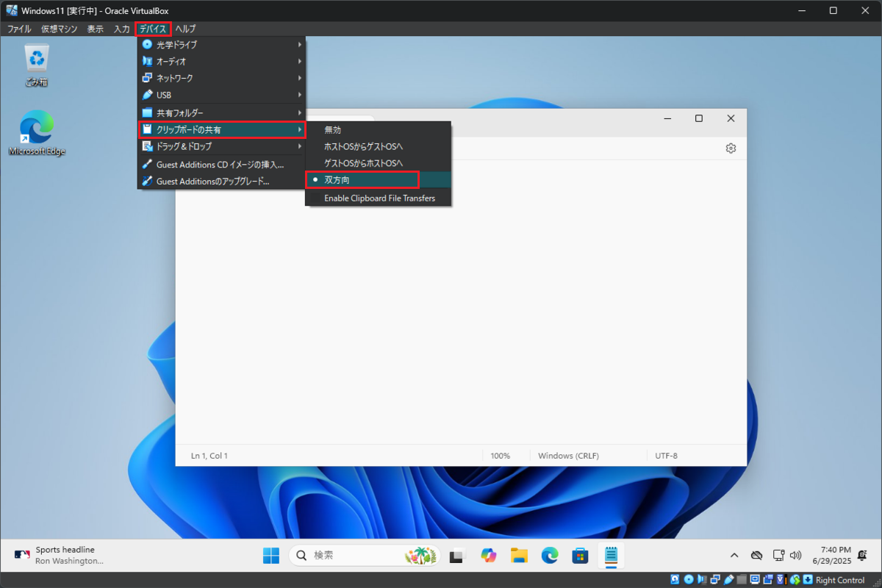The height and width of the screenshot is (588, 882).
Task: Click 'Ln 1, Col 1' in Notepad status bar
Action: (x=209, y=456)
